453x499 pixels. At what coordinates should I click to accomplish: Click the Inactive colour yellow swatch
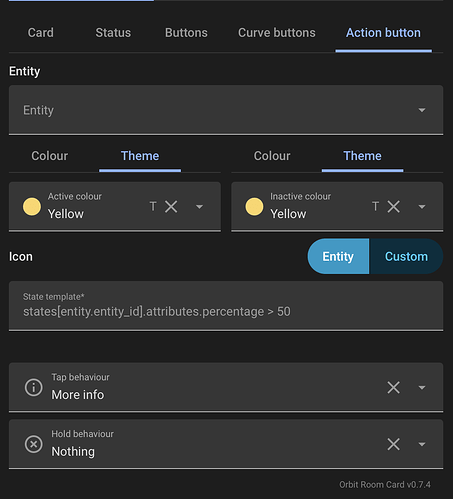(254, 207)
